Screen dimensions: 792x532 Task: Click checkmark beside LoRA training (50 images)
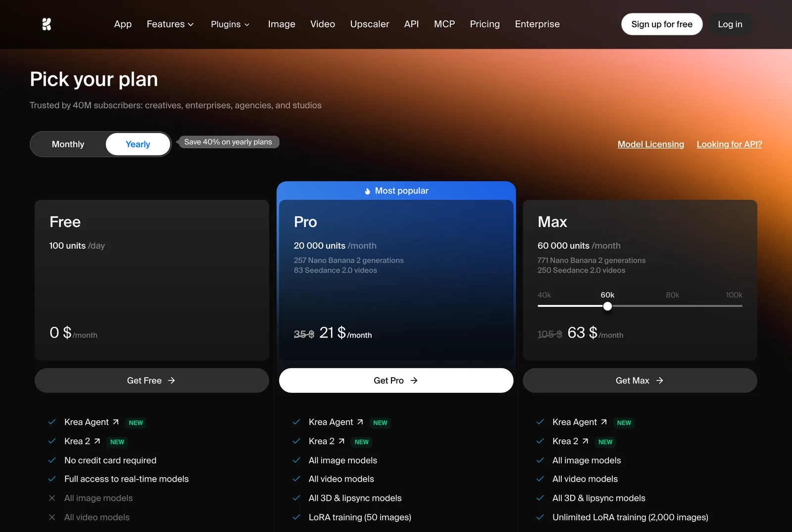coord(297,517)
